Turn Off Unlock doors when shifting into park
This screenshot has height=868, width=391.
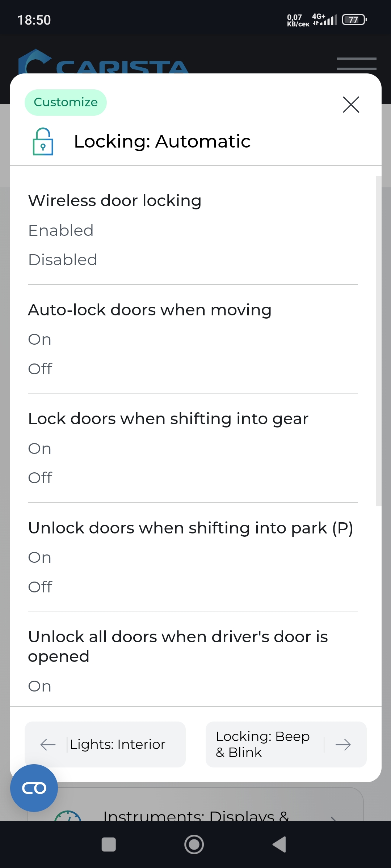point(40,587)
